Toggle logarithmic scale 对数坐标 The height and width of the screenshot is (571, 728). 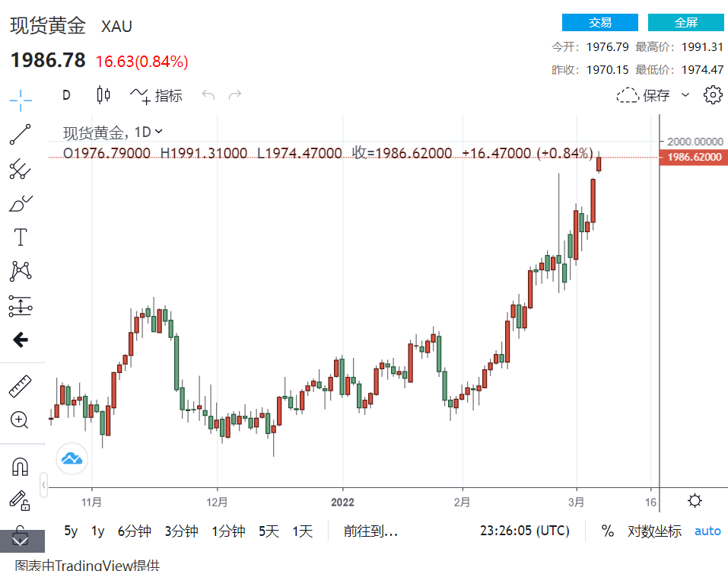click(x=654, y=531)
